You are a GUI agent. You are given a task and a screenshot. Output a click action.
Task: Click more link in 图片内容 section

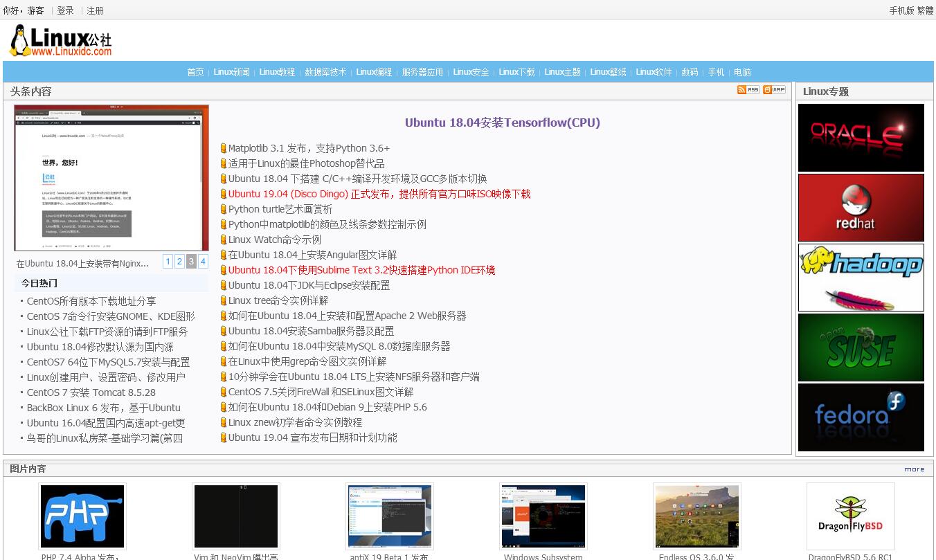[x=914, y=469]
